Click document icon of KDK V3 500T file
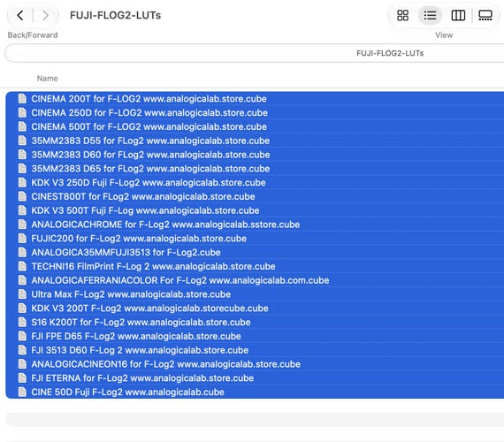This screenshot has width=504, height=442. pos(22,210)
